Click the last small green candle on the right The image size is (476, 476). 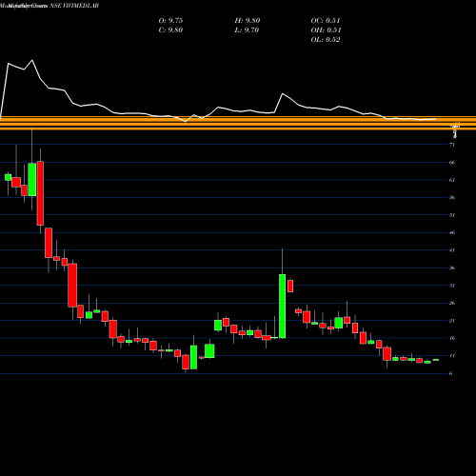point(436,360)
